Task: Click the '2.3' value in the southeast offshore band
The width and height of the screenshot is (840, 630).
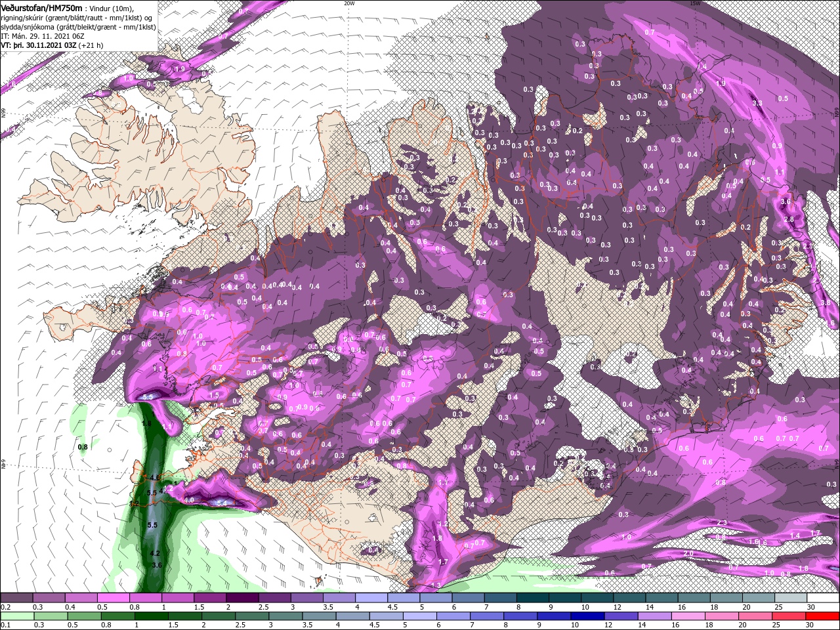Action: [722, 522]
